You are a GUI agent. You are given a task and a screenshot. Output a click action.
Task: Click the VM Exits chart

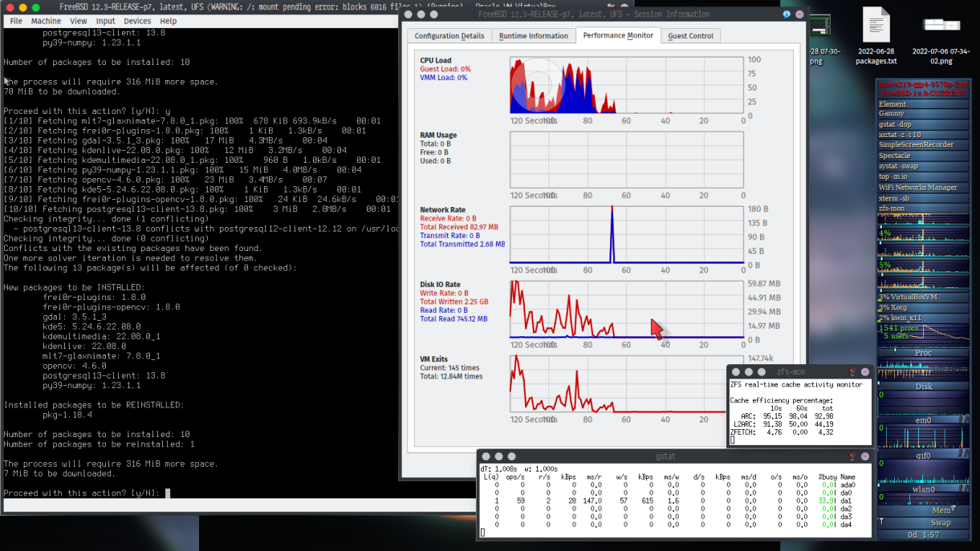pos(626,383)
